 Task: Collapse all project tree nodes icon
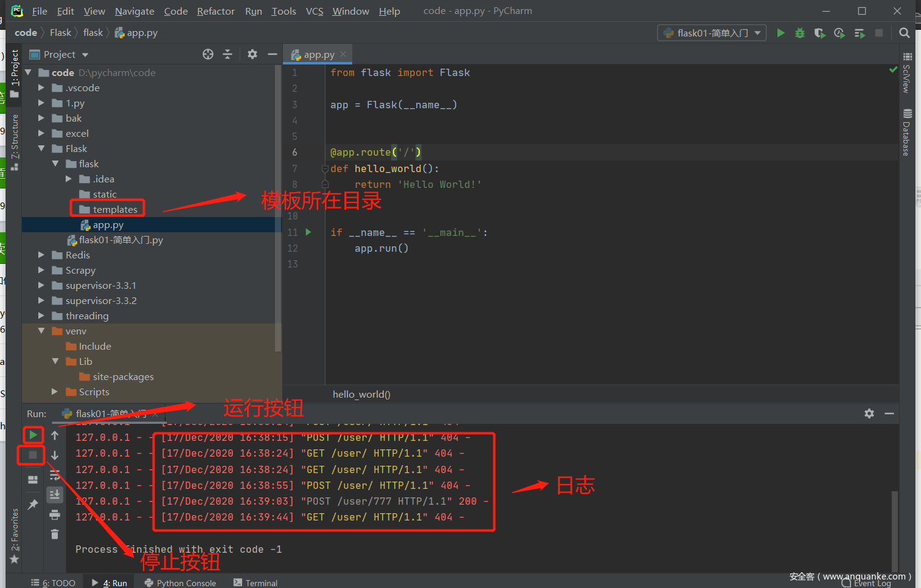click(228, 54)
